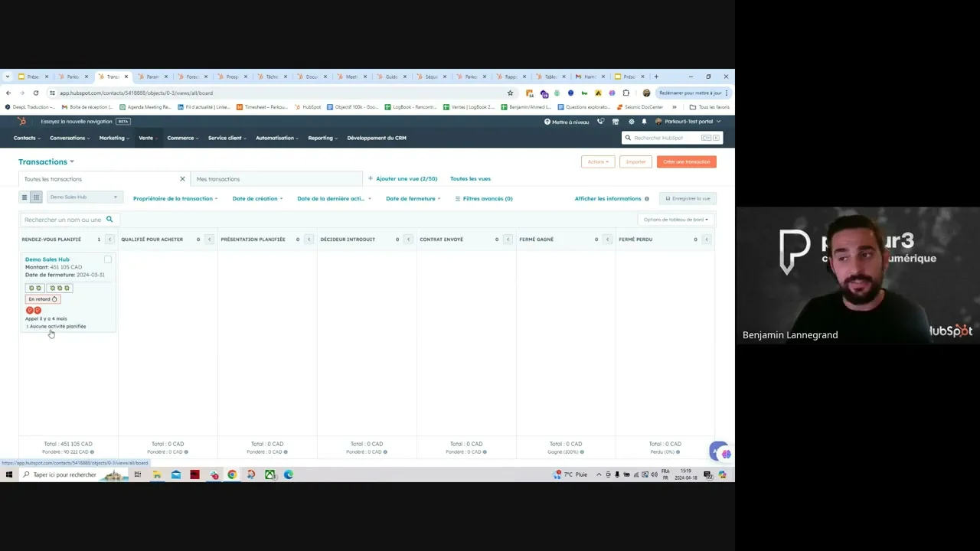
Task: Open 'Options de tableau de bord' dropdown
Action: (676, 220)
